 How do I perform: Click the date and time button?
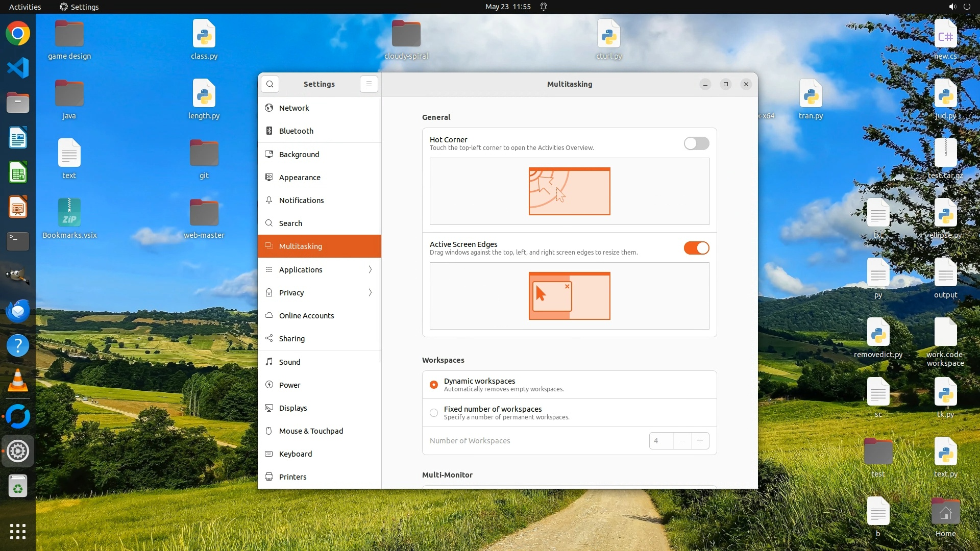point(508,7)
